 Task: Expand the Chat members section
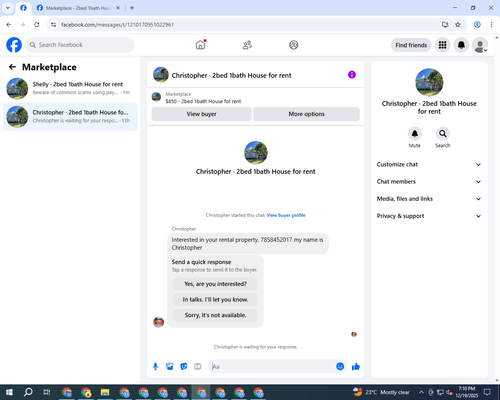point(429,182)
